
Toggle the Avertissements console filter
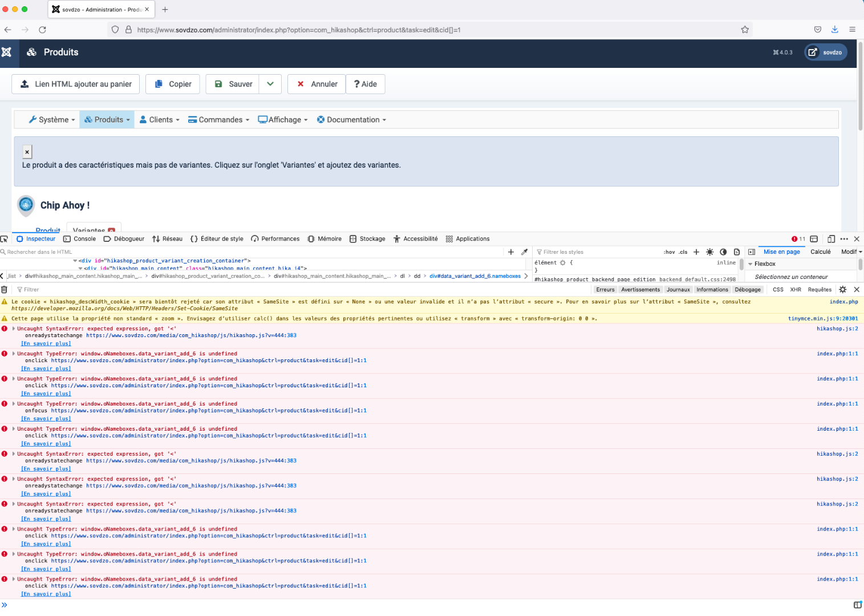(640, 290)
